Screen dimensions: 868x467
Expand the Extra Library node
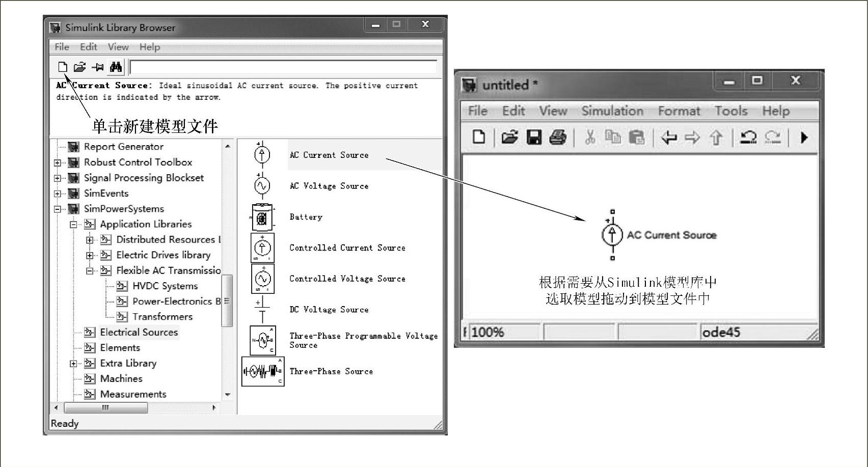coord(73,364)
